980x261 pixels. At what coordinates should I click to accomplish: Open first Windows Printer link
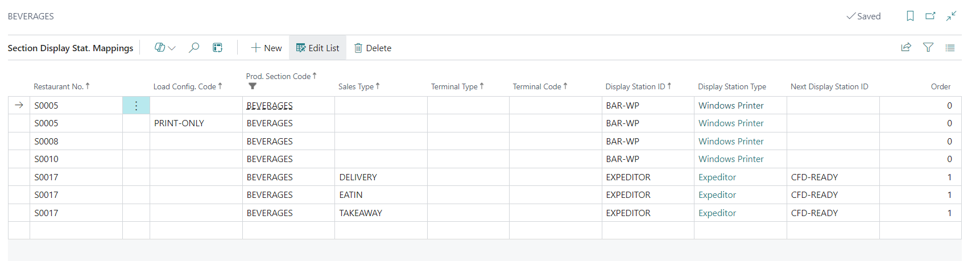pyautogui.click(x=731, y=105)
